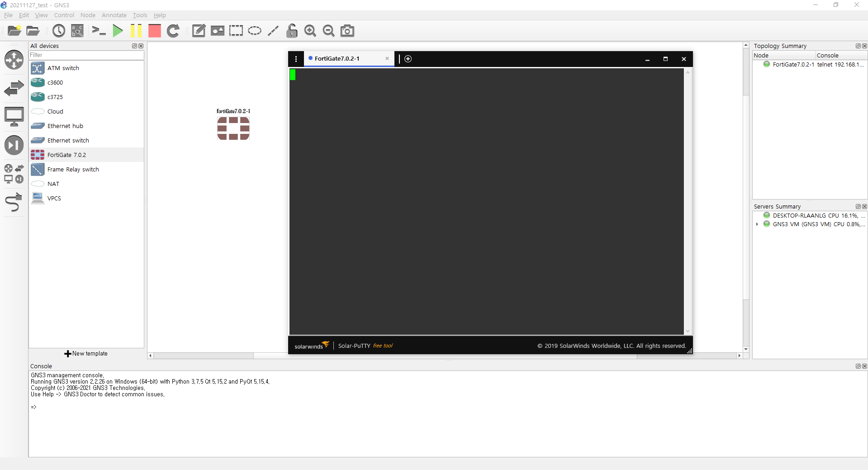Viewport: 868px width, 470px height.
Task: Expand the GNS3 VM server entry
Action: [757, 224]
